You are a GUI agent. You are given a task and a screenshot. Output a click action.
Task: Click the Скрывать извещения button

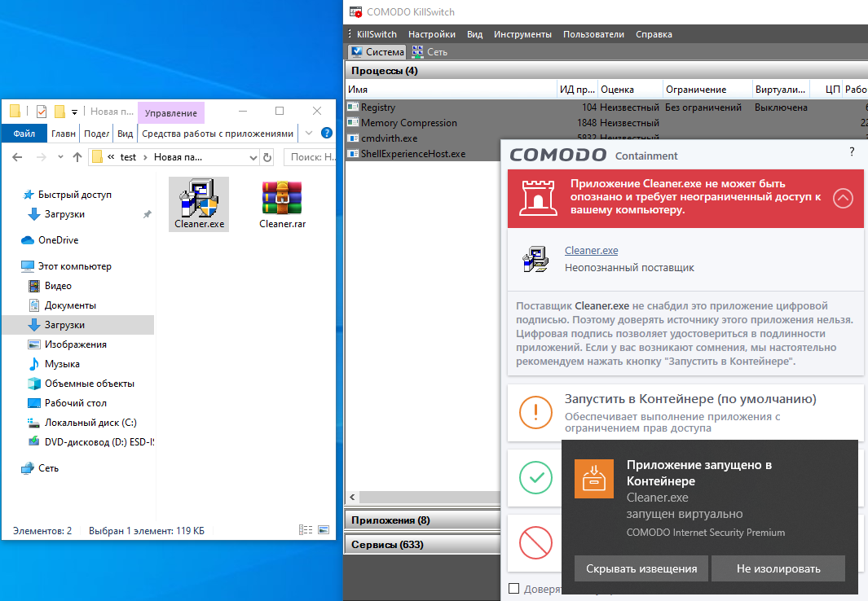(641, 568)
